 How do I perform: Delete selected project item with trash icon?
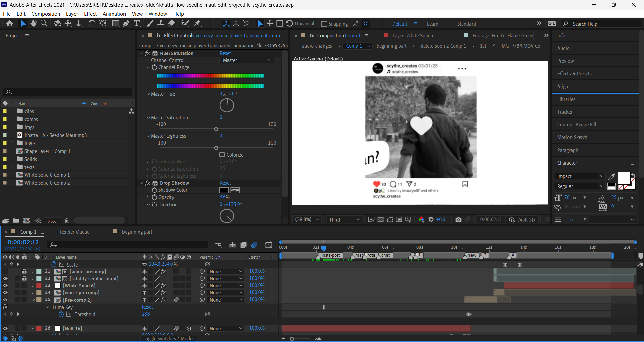67,221
